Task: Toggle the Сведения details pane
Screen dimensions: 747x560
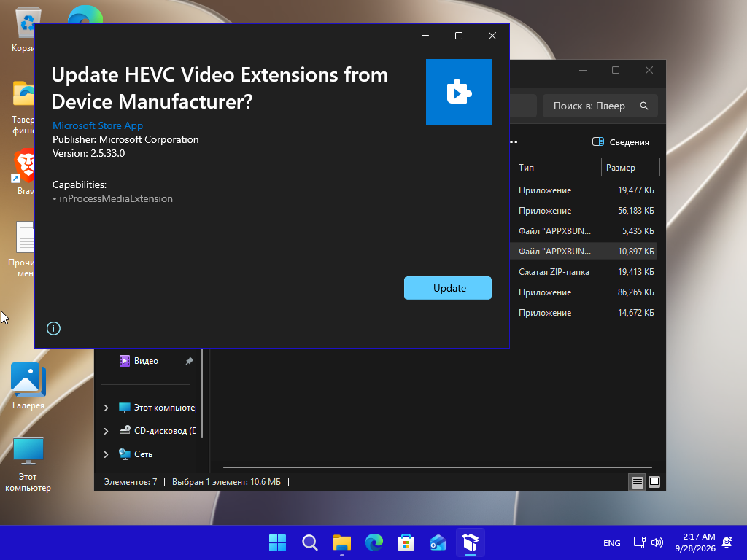Action: pyautogui.click(x=620, y=142)
